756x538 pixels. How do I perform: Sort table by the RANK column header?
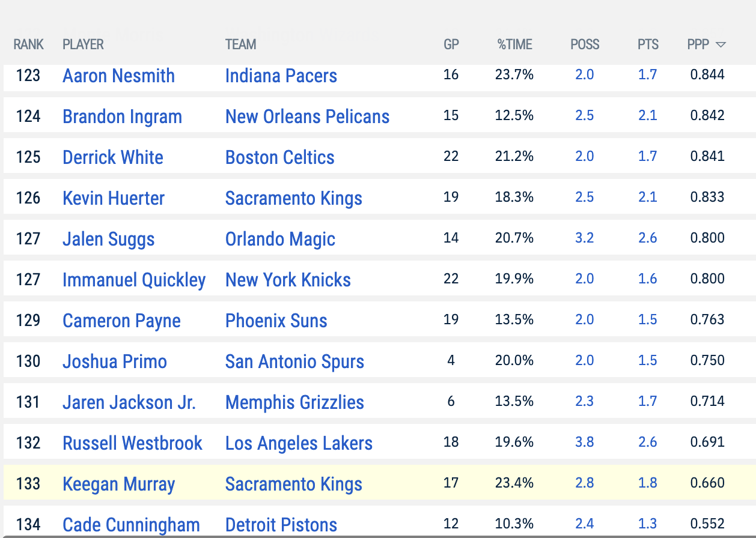click(29, 44)
